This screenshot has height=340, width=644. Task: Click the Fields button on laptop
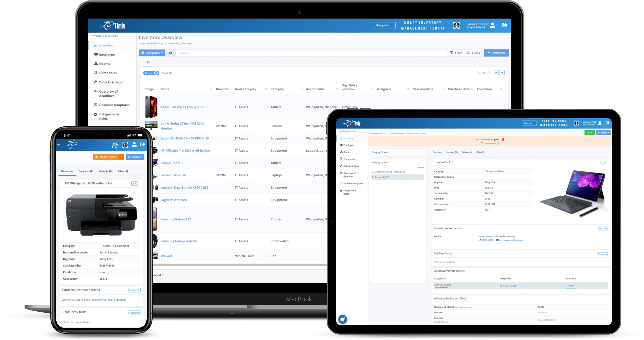click(473, 53)
